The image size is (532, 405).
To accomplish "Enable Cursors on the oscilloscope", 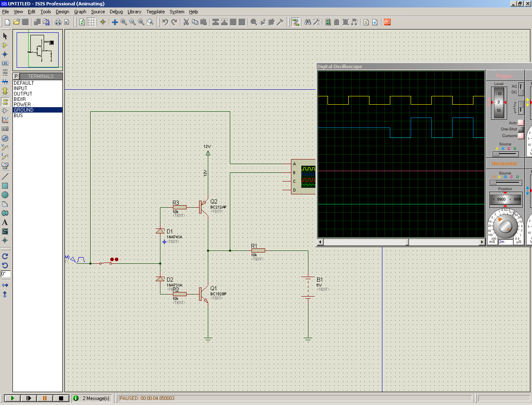I will tap(521, 136).
